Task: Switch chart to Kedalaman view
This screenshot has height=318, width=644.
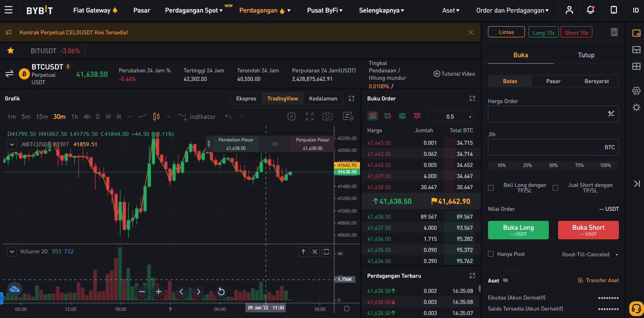Action: [323, 99]
